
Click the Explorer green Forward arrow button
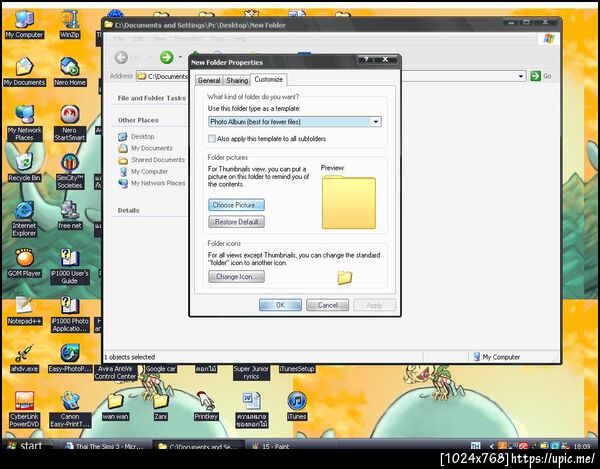166,57
